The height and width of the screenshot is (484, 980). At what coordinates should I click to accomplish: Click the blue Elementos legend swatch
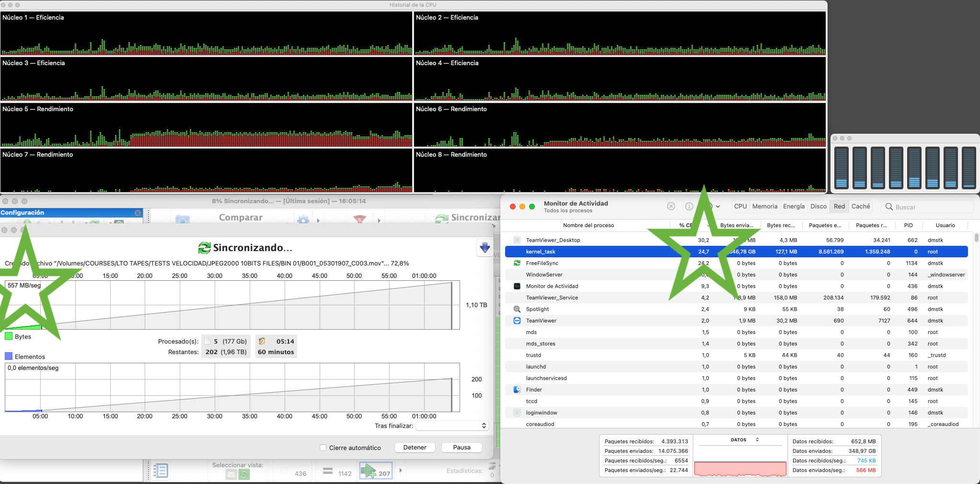pyautogui.click(x=9, y=356)
